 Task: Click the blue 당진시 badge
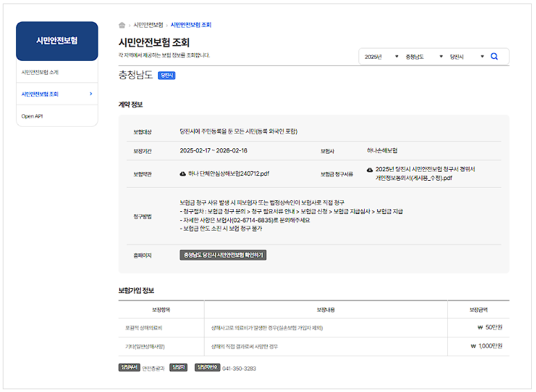point(166,75)
